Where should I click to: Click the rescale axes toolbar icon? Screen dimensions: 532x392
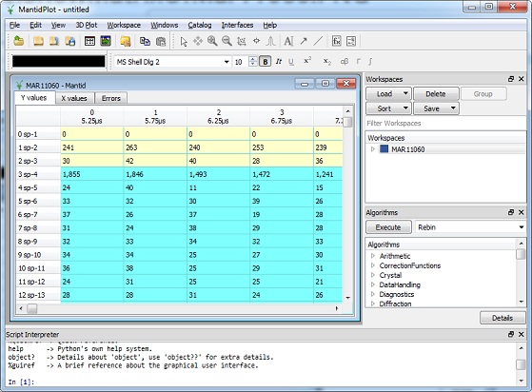[x=241, y=41]
